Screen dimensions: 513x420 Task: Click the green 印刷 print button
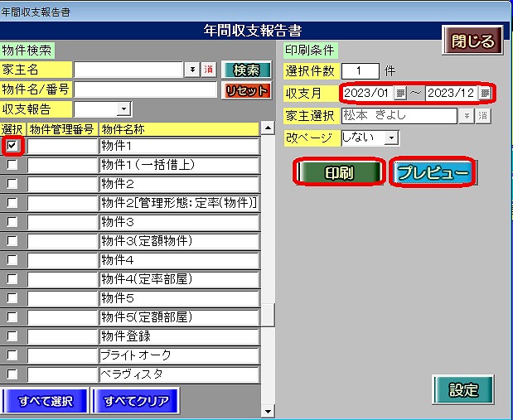[x=339, y=172]
